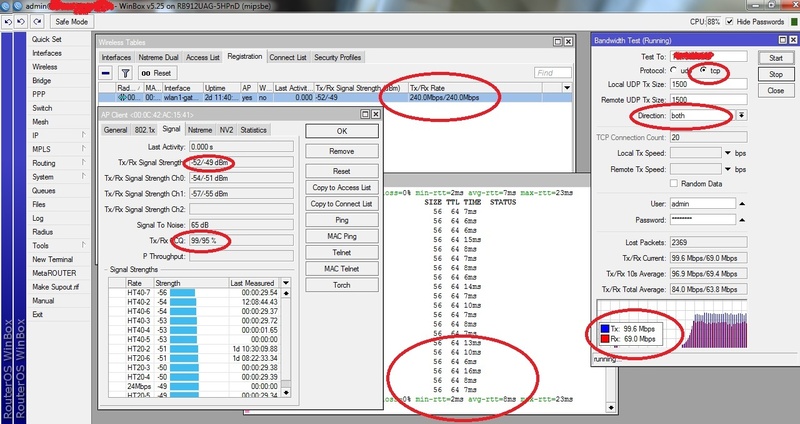Click the blue Tx legend swatch

pyautogui.click(x=605, y=329)
